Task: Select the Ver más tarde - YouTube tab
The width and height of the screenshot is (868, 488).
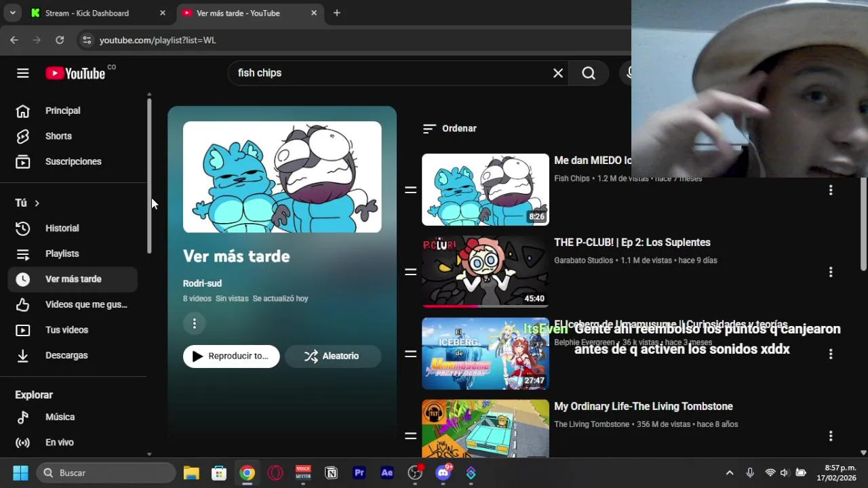Action: tap(251, 13)
